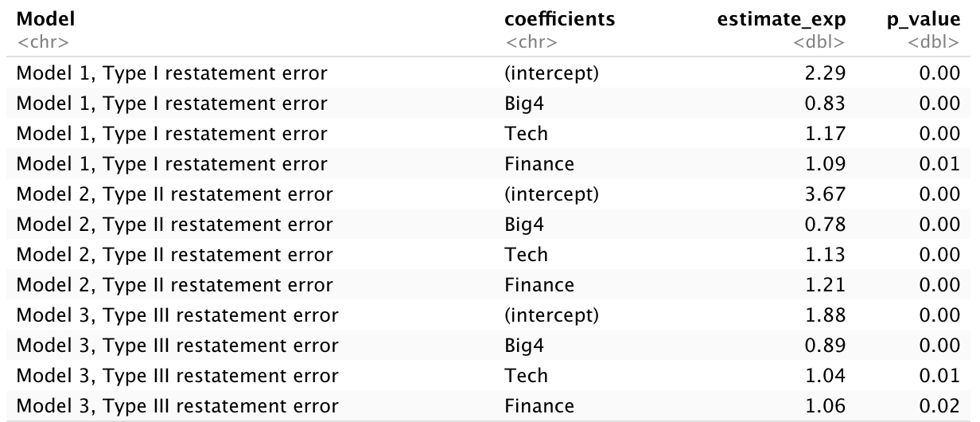Click the 0.89 estimate cell

827,346
